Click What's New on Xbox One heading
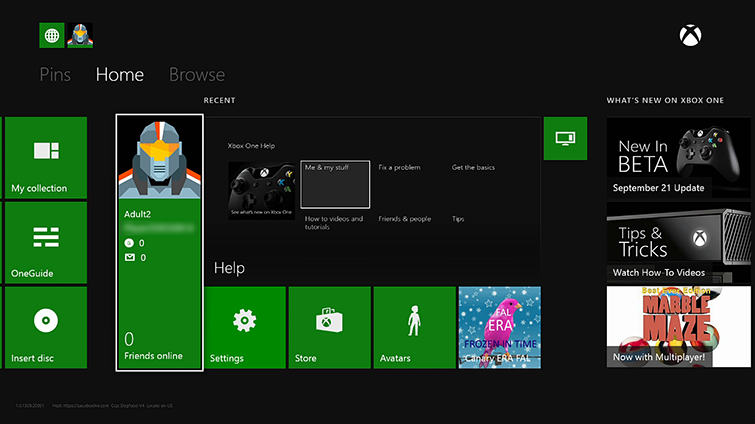The height and width of the screenshot is (424, 755). click(x=665, y=100)
